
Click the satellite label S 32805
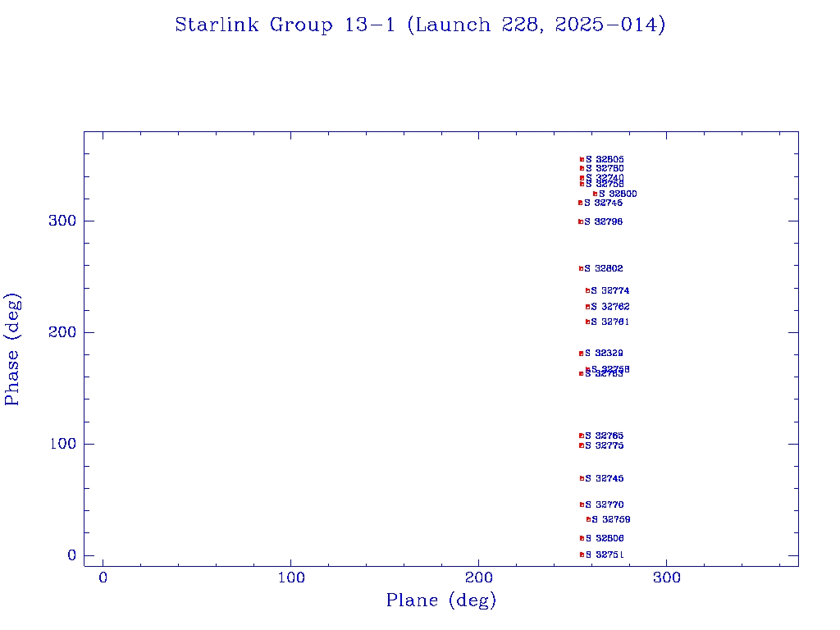(605, 159)
